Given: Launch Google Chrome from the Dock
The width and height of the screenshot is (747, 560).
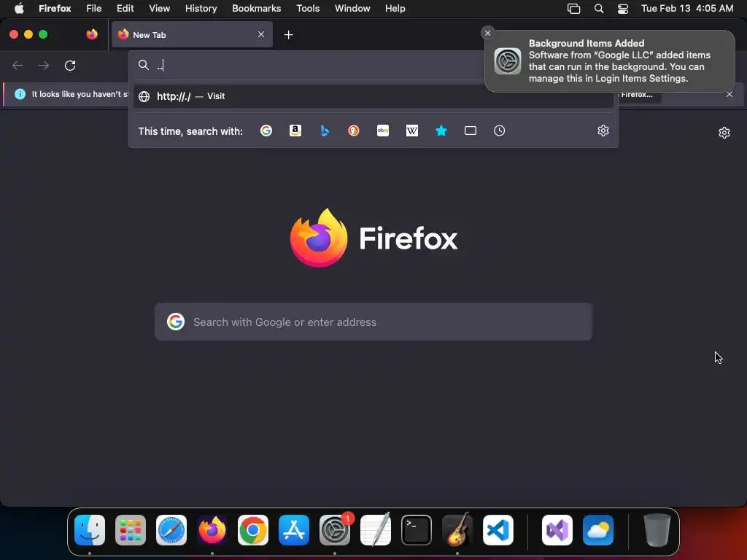Looking at the screenshot, I should [253, 530].
